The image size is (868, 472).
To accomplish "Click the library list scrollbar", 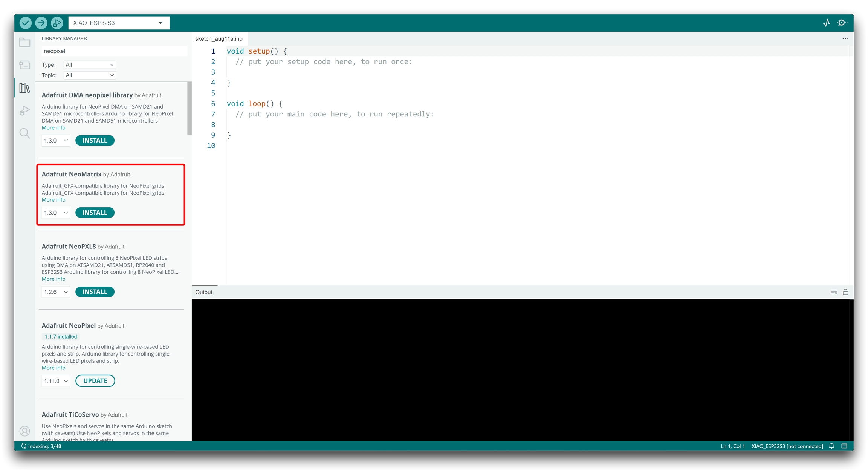I will [x=189, y=109].
